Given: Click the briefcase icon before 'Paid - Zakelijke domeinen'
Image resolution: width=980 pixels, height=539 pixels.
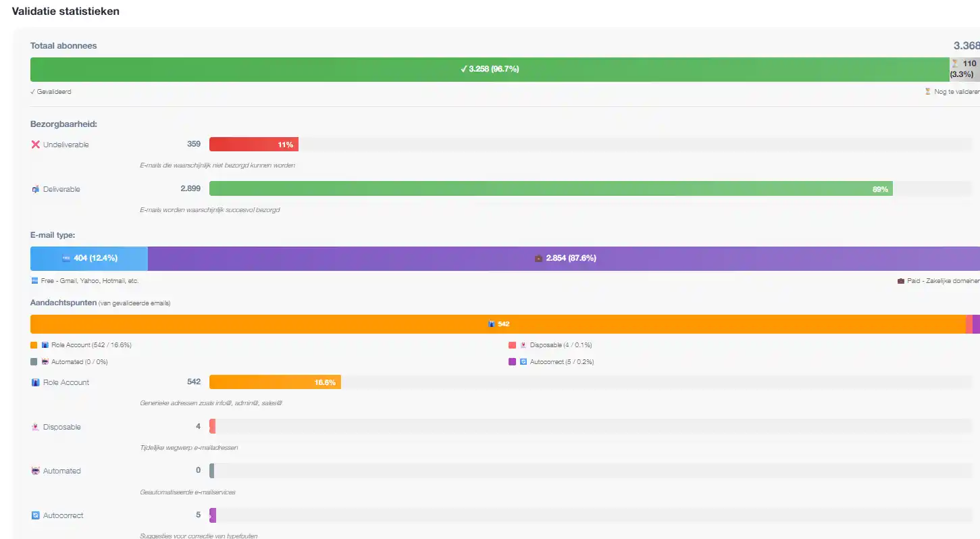Looking at the screenshot, I should pos(900,280).
